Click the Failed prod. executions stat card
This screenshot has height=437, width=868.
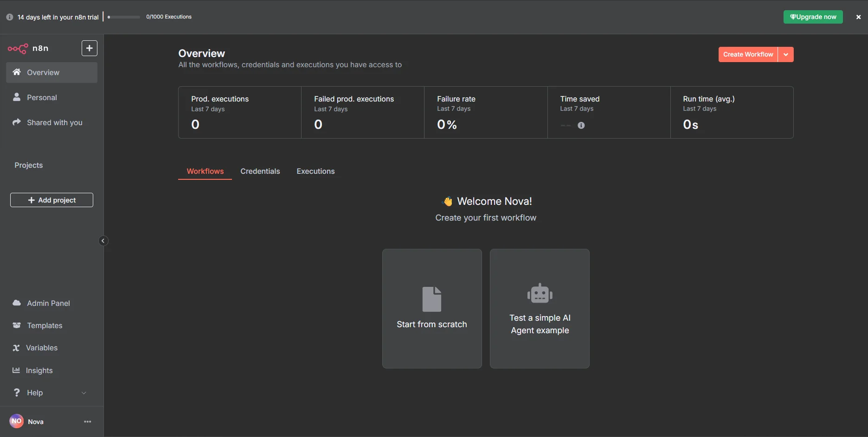(x=363, y=112)
